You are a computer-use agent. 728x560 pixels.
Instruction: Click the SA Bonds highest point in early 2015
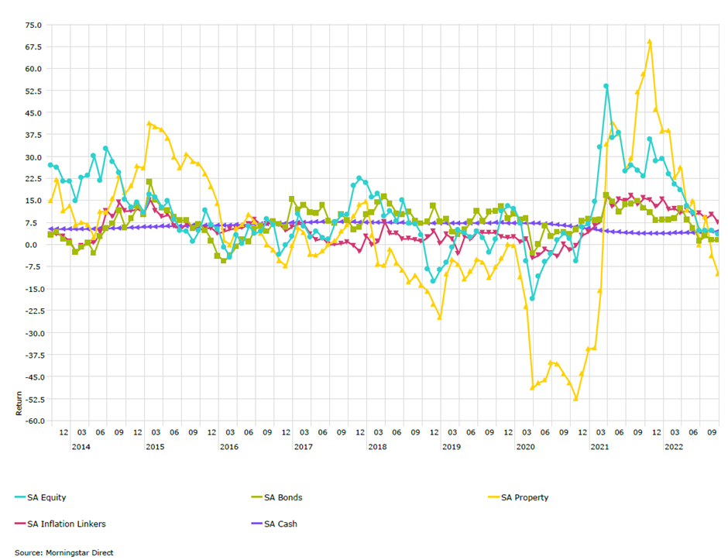[x=149, y=182]
